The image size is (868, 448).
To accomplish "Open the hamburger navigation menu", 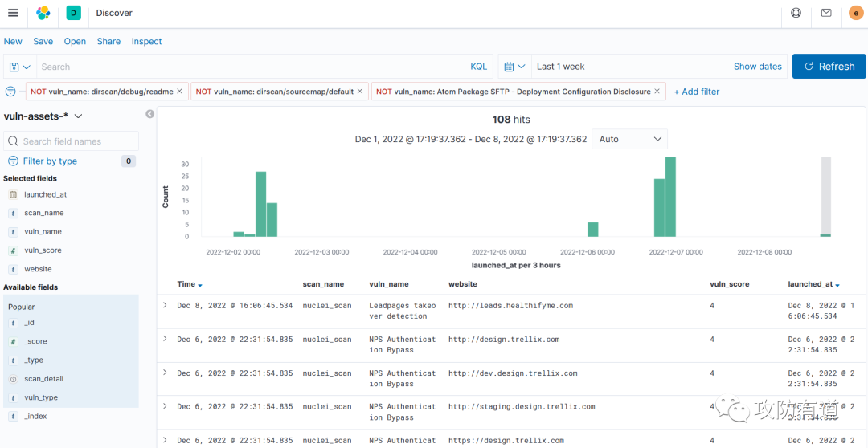I will [14, 13].
